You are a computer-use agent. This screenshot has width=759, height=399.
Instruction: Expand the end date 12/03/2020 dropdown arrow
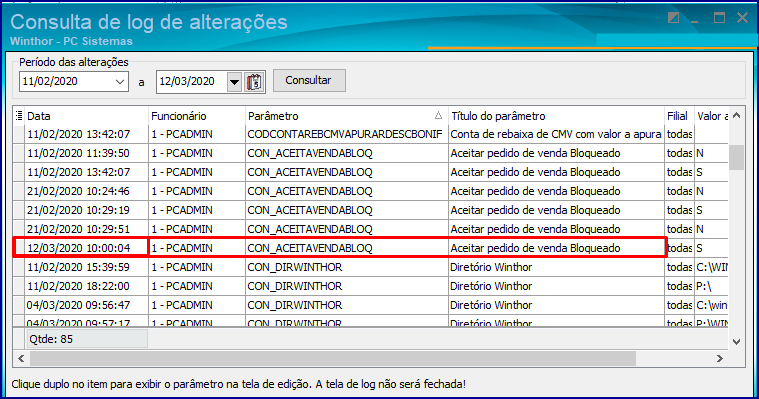click(234, 82)
